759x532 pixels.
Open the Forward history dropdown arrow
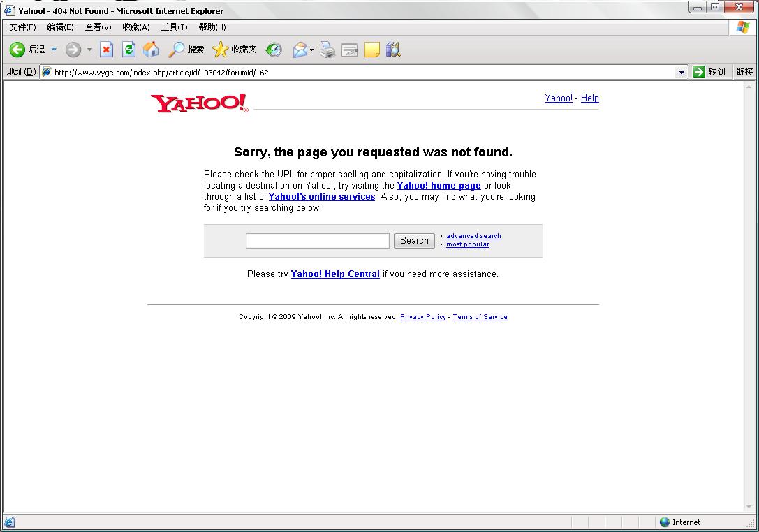[x=89, y=50]
